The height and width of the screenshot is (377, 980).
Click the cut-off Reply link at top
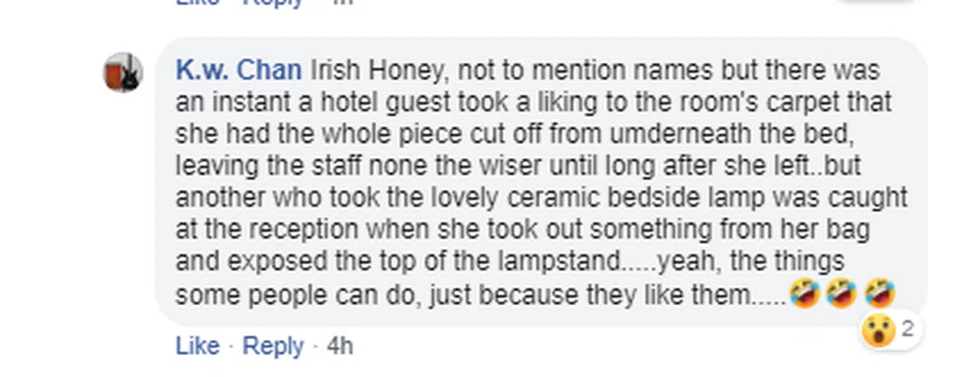(273, 2)
